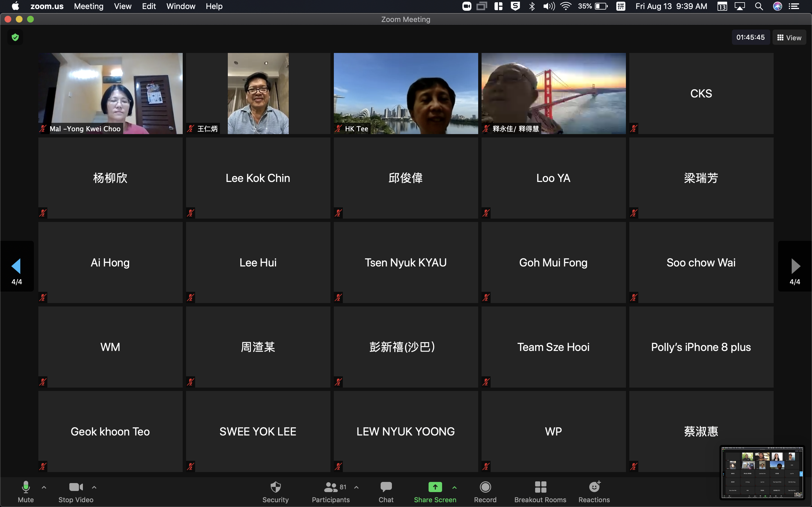The image size is (812, 507).
Task: Open the Window menu in the menu bar
Action: (180, 6)
